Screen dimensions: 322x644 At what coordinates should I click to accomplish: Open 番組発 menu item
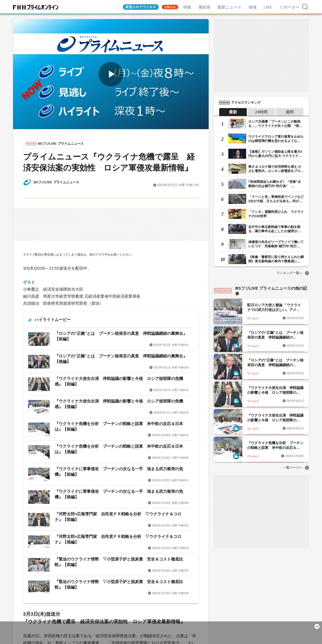point(204,7)
